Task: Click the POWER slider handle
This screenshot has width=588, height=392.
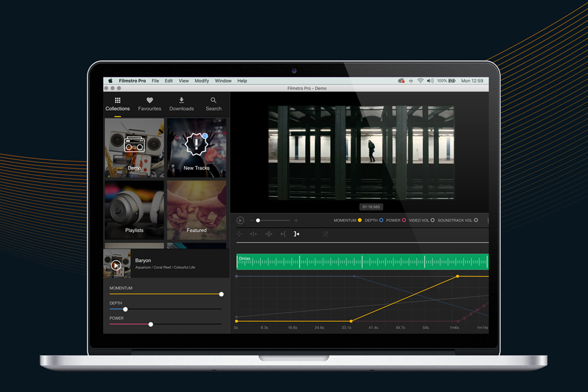Action: click(x=150, y=324)
